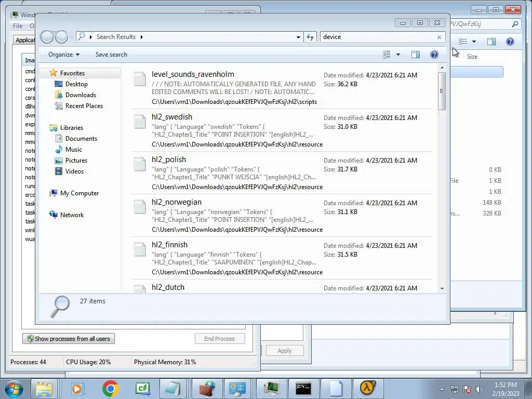This screenshot has width=532, height=399.
Task: Open the Documents library
Action: 81,138
